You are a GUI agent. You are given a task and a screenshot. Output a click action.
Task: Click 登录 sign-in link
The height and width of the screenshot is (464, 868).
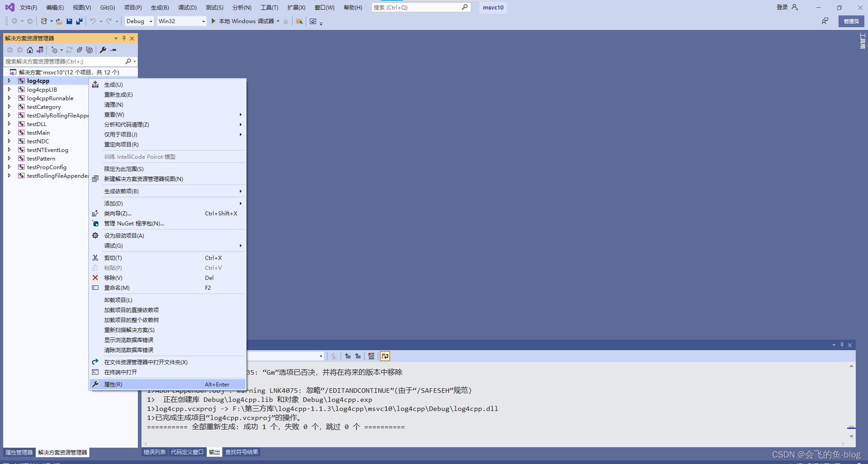pos(782,7)
